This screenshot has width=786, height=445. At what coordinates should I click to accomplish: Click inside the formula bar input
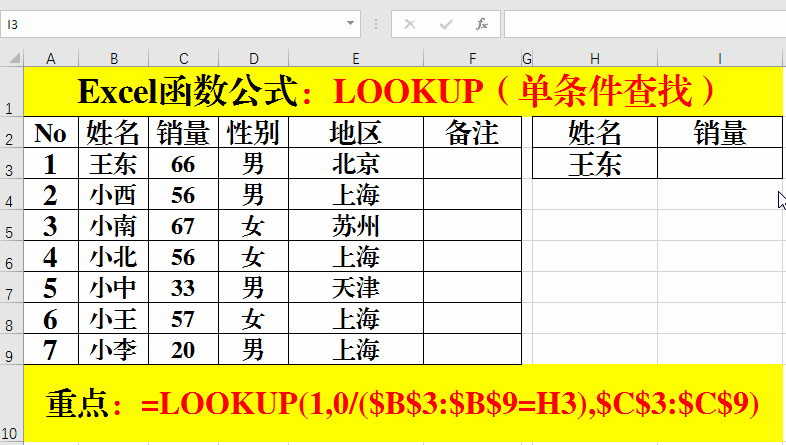click(x=645, y=24)
